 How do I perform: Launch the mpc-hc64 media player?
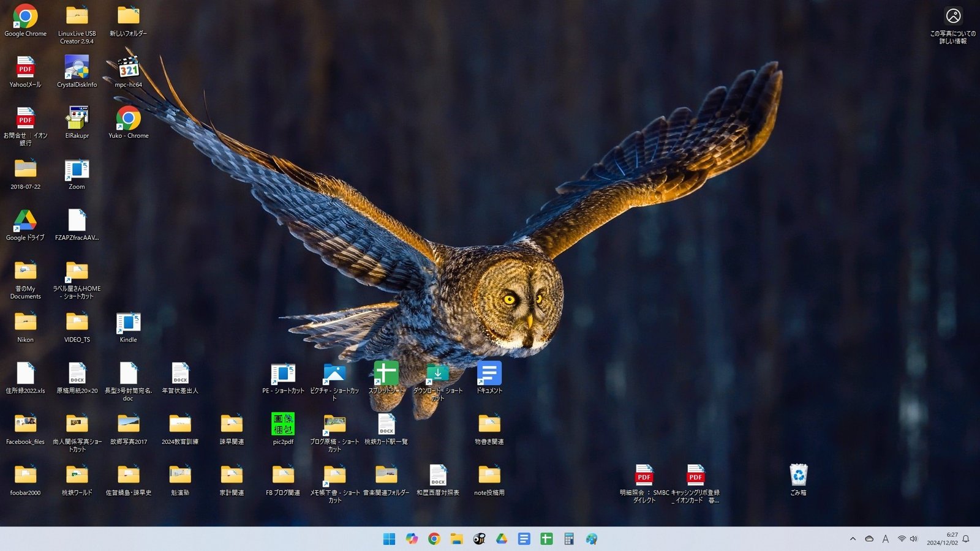pyautogui.click(x=128, y=72)
